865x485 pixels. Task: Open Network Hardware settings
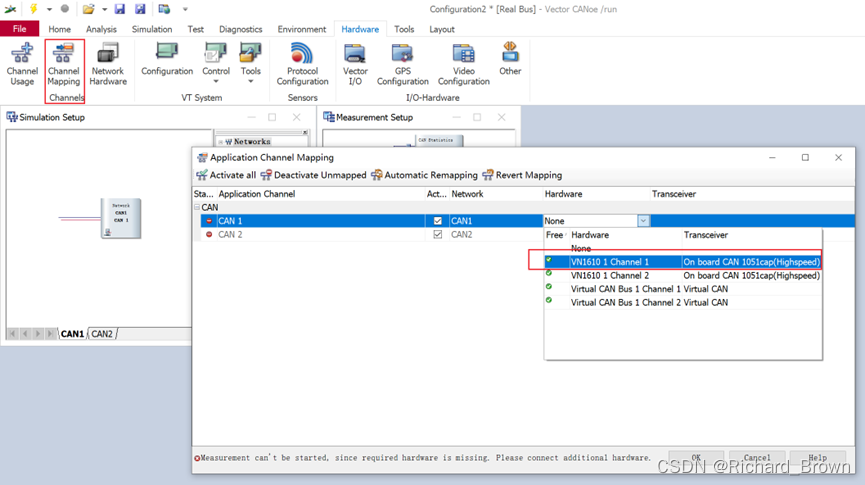click(x=108, y=65)
